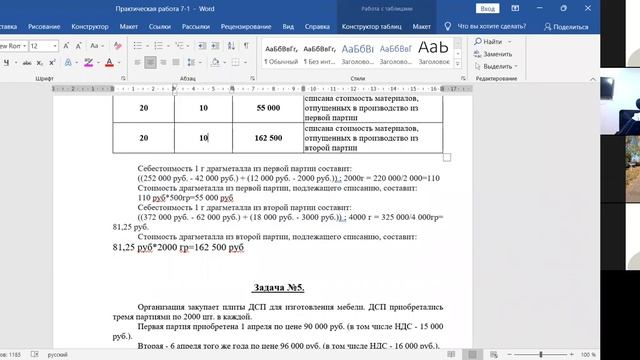640x360 pixels.
Task: Insert a numbered list
Action: click(x=158, y=46)
